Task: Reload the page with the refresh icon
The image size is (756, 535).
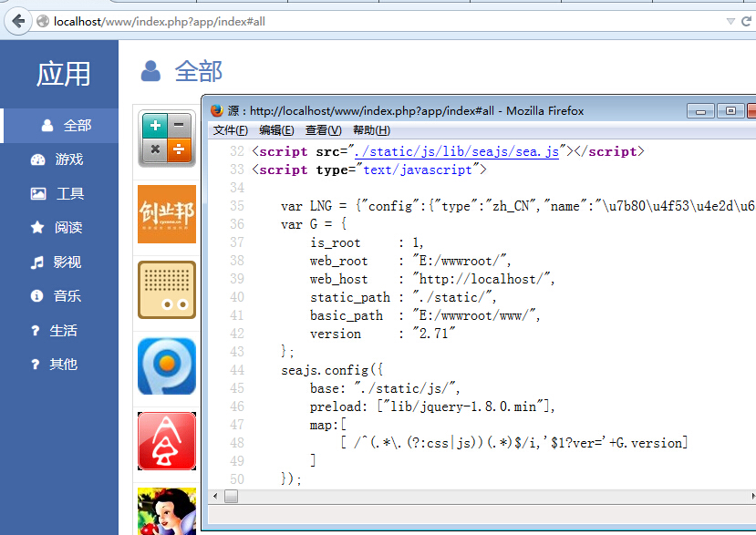Action: [x=747, y=21]
